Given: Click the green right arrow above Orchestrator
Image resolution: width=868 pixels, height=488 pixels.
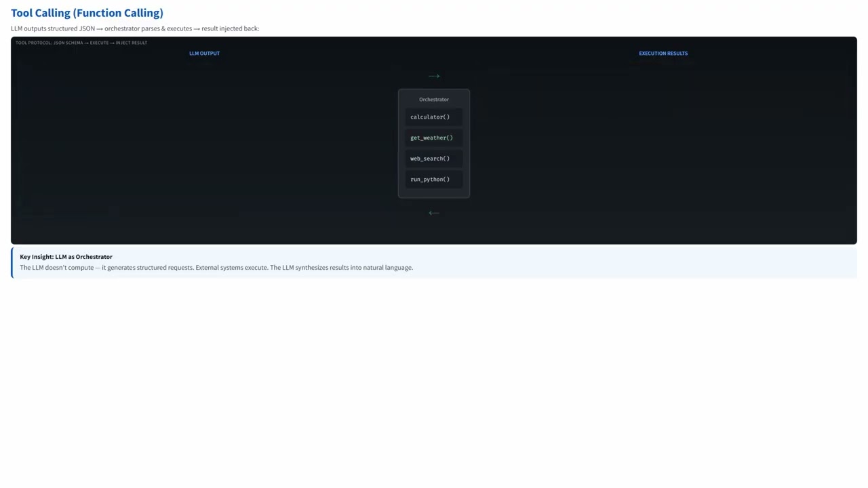Looking at the screenshot, I should 434,76.
